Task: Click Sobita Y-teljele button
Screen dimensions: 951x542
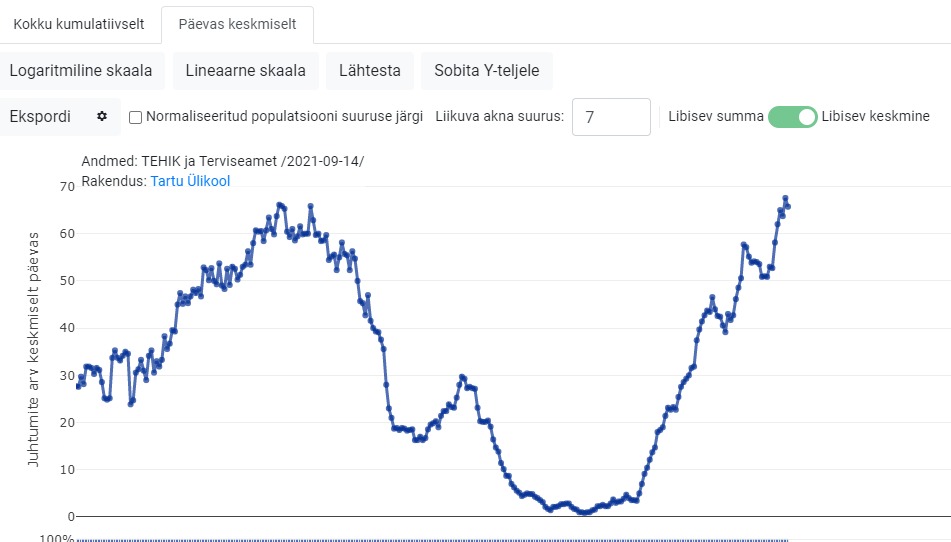Action: coord(487,70)
